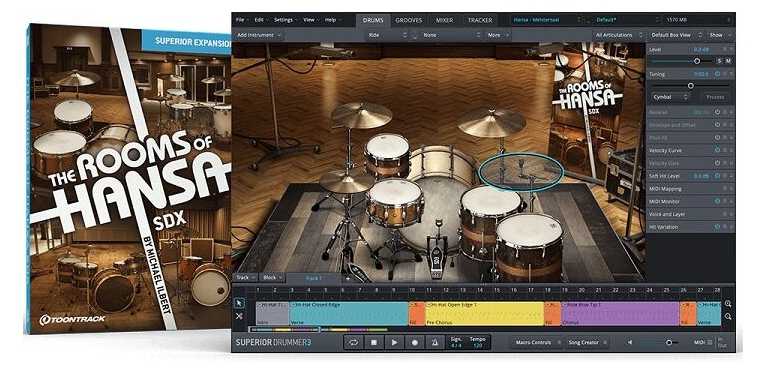The image size is (759, 369).
Task: Open the Add Instrument dropdown
Action: pos(259,35)
